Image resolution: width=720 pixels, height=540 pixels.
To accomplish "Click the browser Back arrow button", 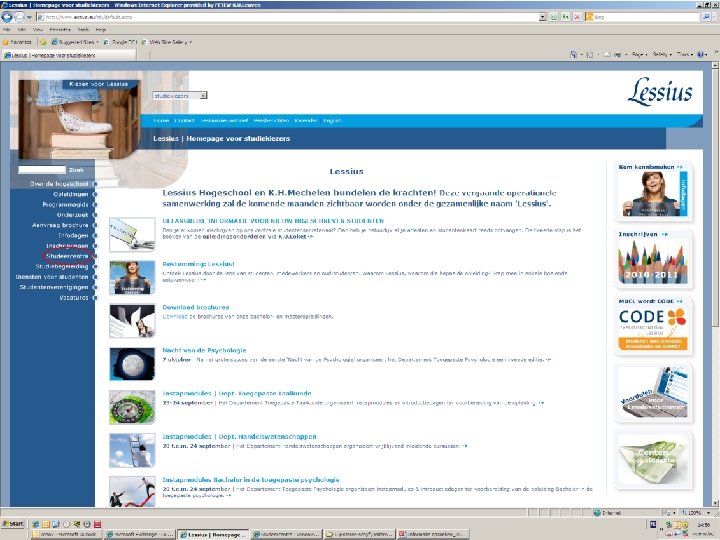I will click(7, 17).
